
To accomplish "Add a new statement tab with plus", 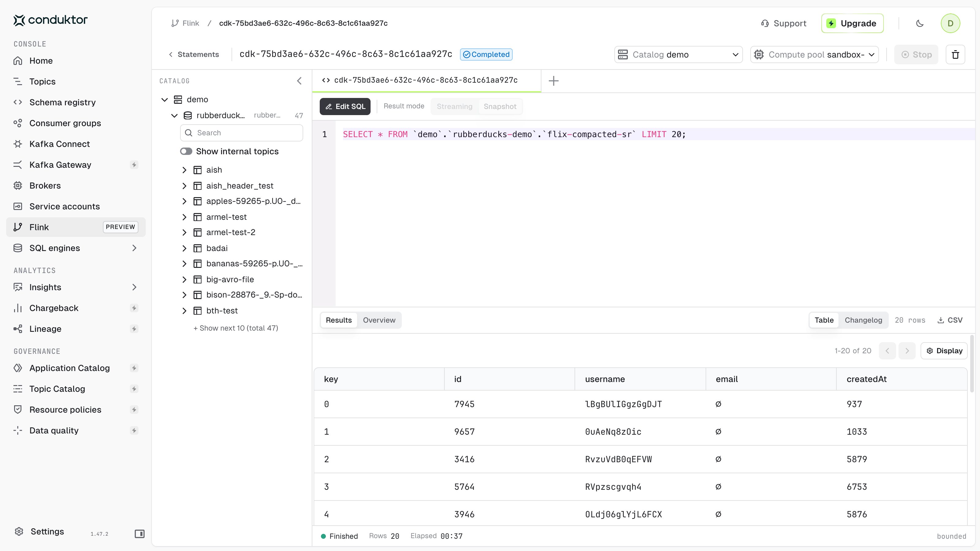I will [553, 81].
